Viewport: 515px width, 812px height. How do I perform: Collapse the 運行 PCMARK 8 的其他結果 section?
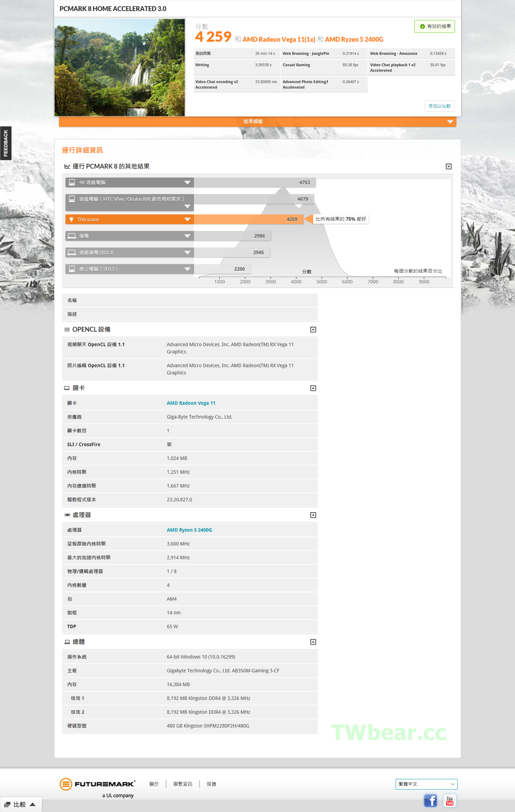[448, 166]
